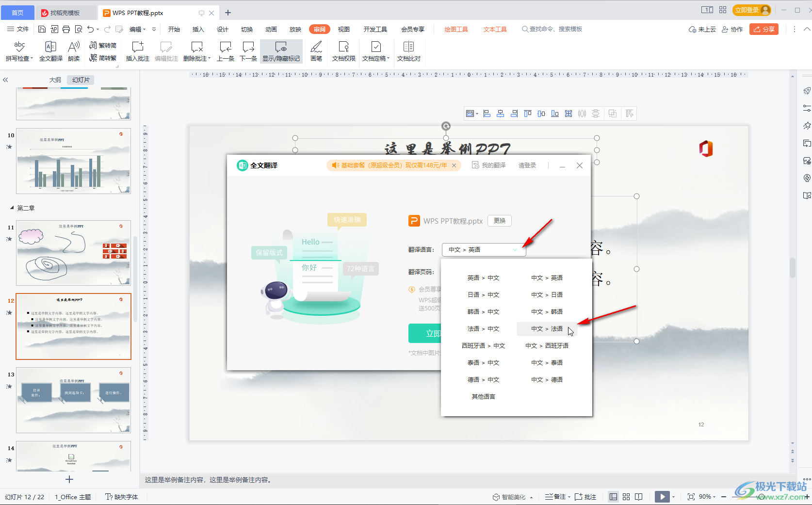Open slide 11 thumbnail with shapes

tap(74, 253)
